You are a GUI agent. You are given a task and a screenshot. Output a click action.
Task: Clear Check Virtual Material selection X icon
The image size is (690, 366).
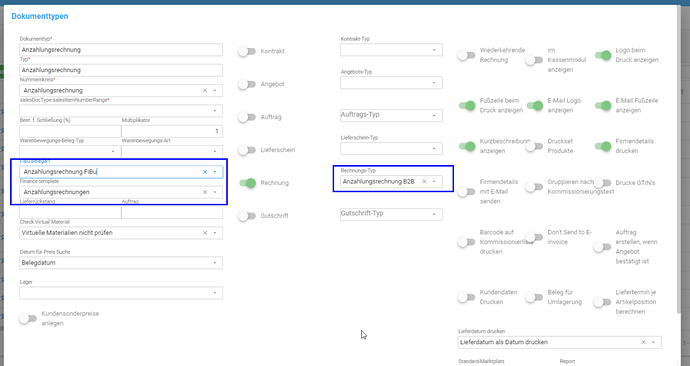(205, 233)
